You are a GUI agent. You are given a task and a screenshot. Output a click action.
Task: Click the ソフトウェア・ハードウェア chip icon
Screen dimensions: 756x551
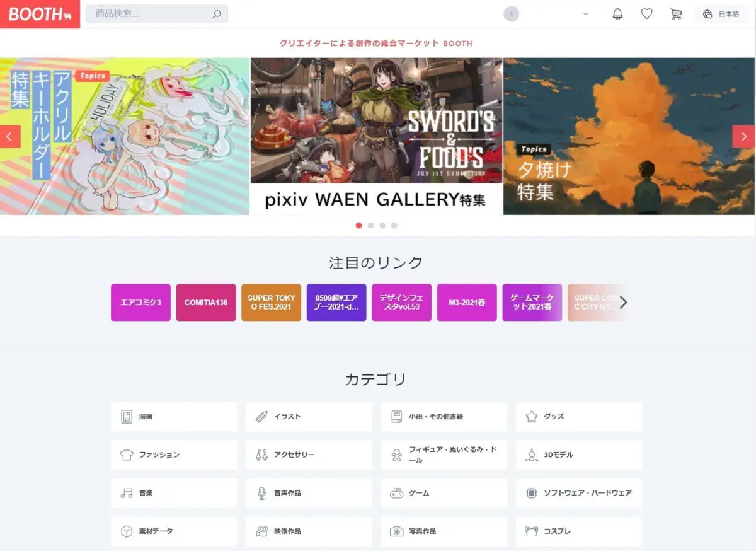(x=531, y=493)
